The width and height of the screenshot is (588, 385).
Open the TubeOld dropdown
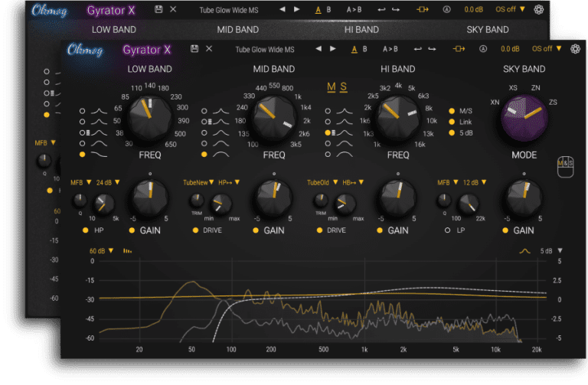[322, 183]
